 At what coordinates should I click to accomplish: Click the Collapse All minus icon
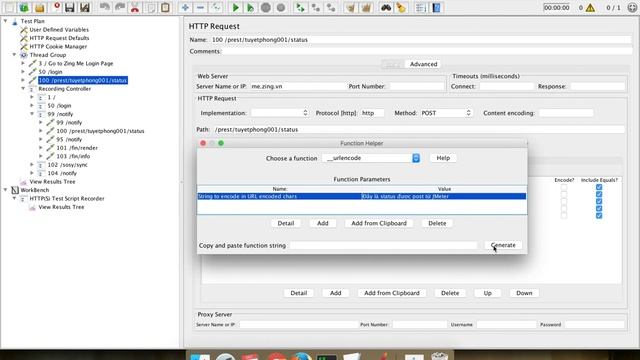click(x=200, y=7)
